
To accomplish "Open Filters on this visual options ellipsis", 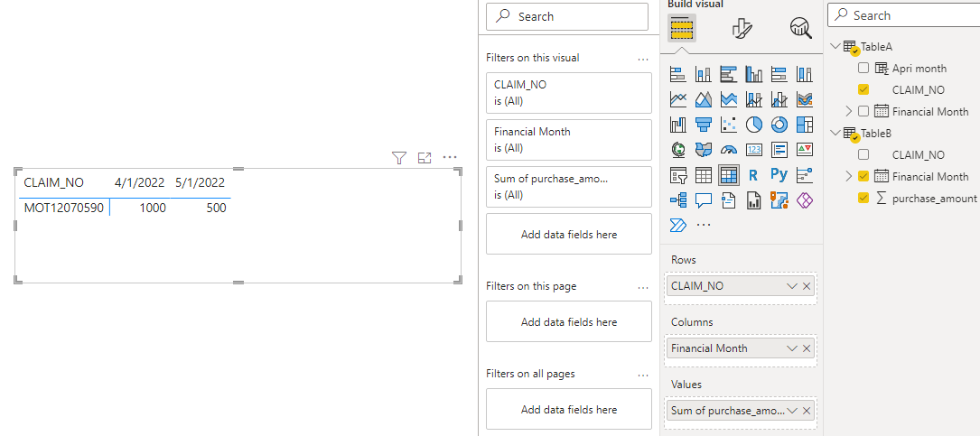I will tap(643, 58).
